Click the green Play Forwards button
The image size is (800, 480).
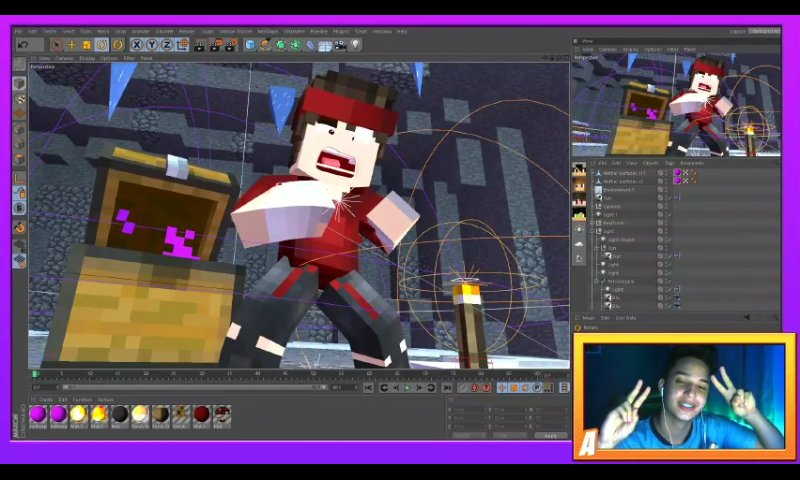[x=407, y=388]
